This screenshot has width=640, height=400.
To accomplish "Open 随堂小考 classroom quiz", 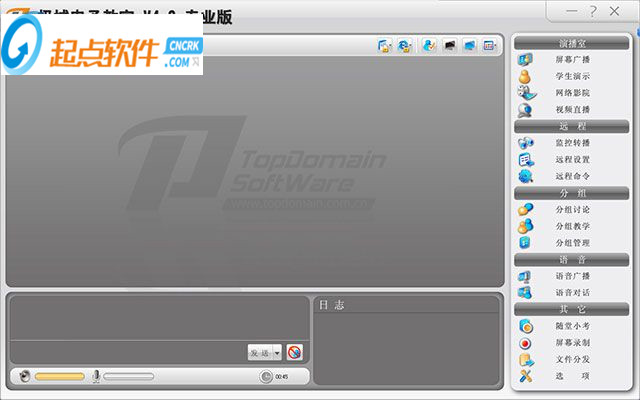I will (x=571, y=326).
